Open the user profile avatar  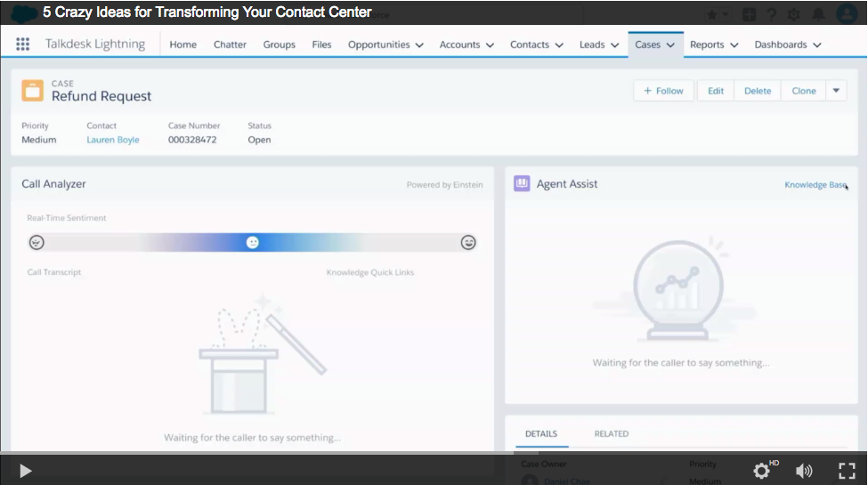coord(847,14)
